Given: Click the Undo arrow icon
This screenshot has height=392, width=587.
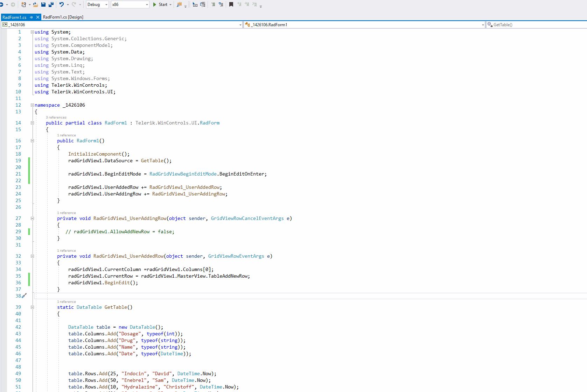Looking at the screenshot, I should [x=62, y=5].
